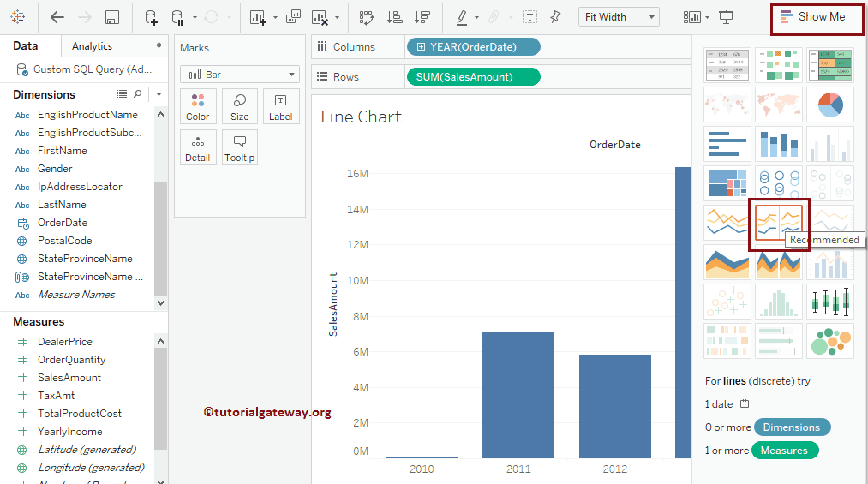Toggle the Show Me panel
The height and width of the screenshot is (484, 868).
[813, 17]
